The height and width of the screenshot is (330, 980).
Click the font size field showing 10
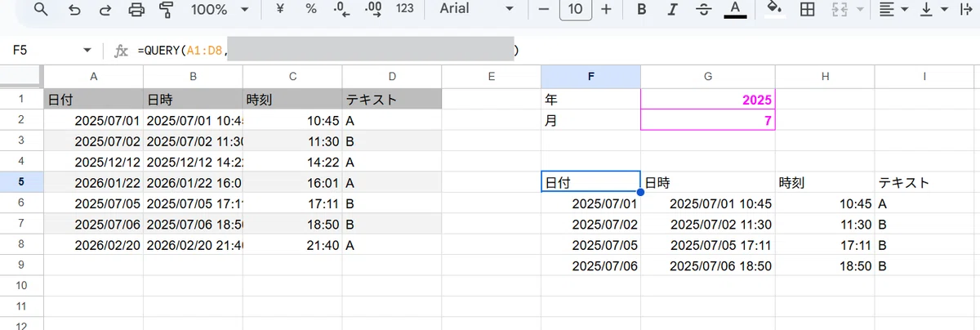[x=575, y=10]
